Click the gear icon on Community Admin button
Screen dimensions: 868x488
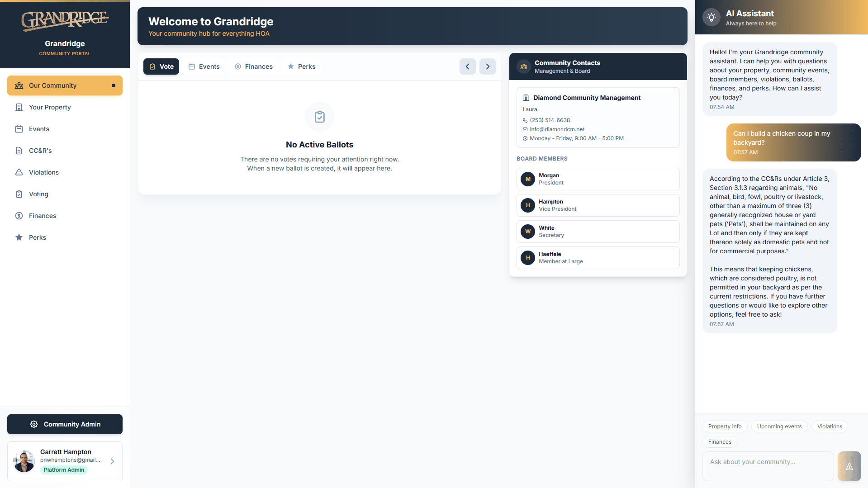pos(33,424)
